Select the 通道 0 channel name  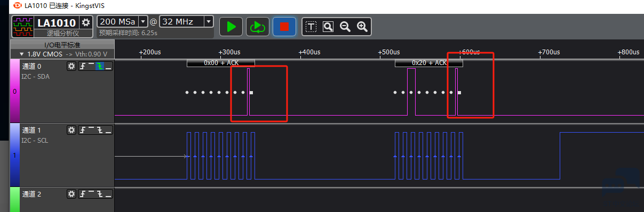click(31, 67)
